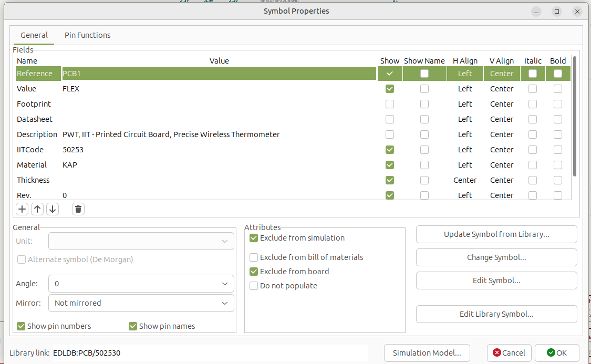The image size is (591, 364).
Task: Open the Angle dropdown
Action: (x=141, y=284)
